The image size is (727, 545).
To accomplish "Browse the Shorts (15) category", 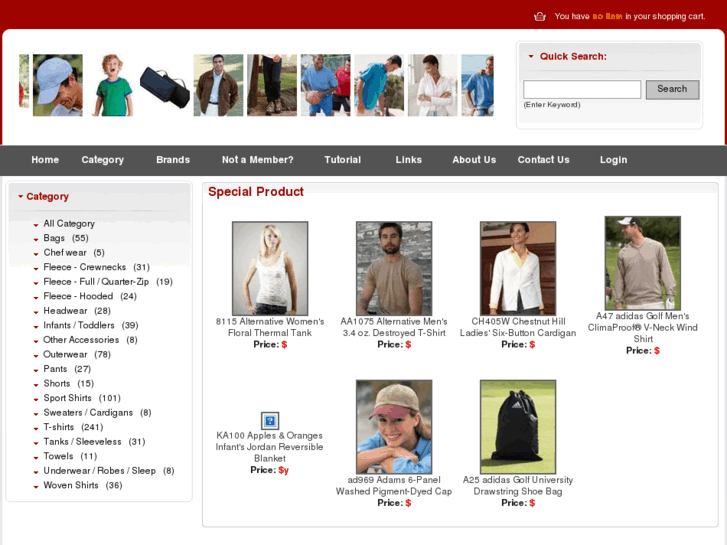I will (69, 383).
